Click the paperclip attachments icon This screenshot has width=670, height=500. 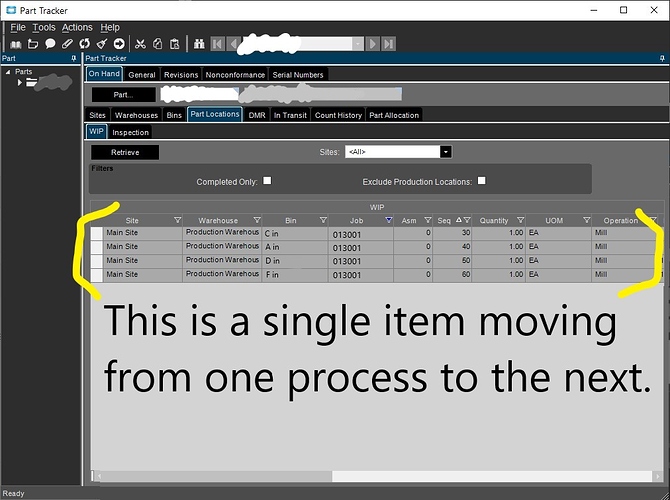pyautogui.click(x=67, y=44)
